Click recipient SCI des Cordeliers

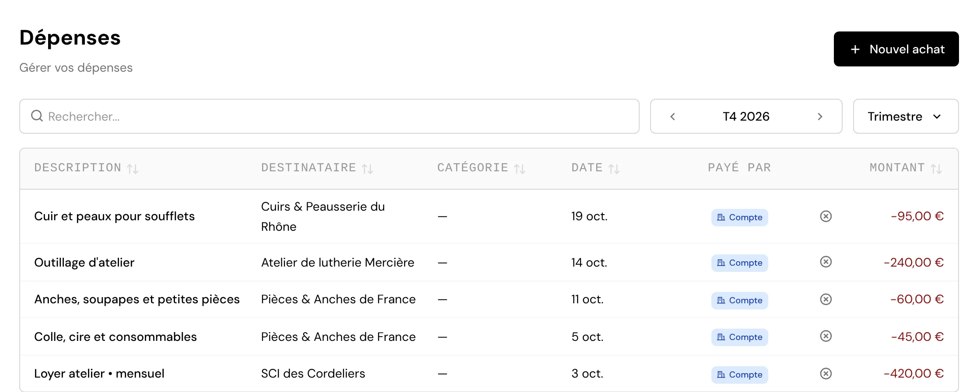[313, 374]
